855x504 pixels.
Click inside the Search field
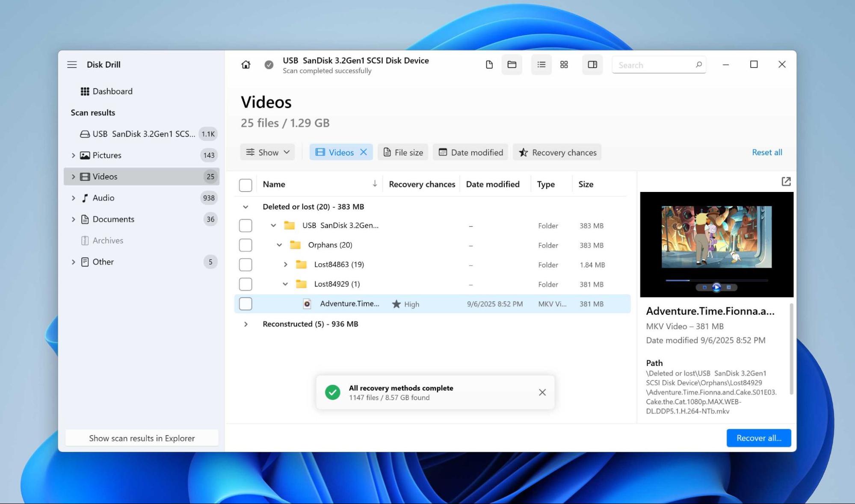click(x=654, y=65)
